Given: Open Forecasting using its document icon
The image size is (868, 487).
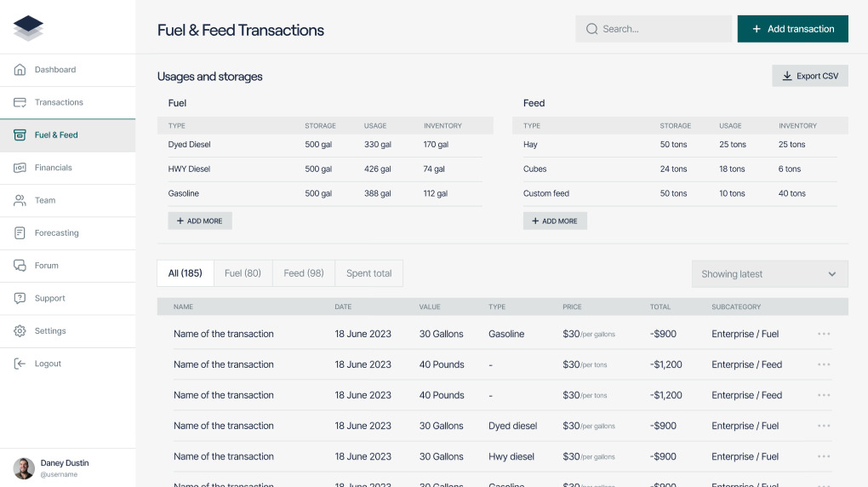Looking at the screenshot, I should tap(20, 233).
